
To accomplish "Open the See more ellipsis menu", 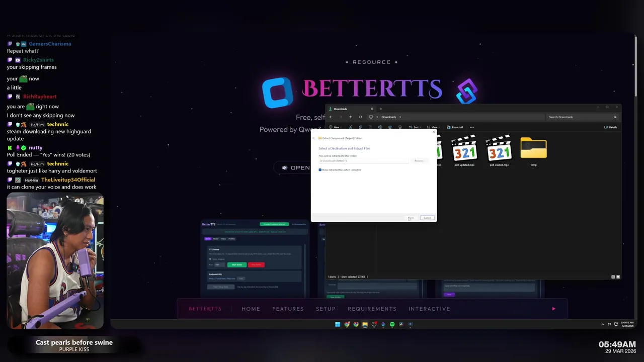I will point(472,127).
